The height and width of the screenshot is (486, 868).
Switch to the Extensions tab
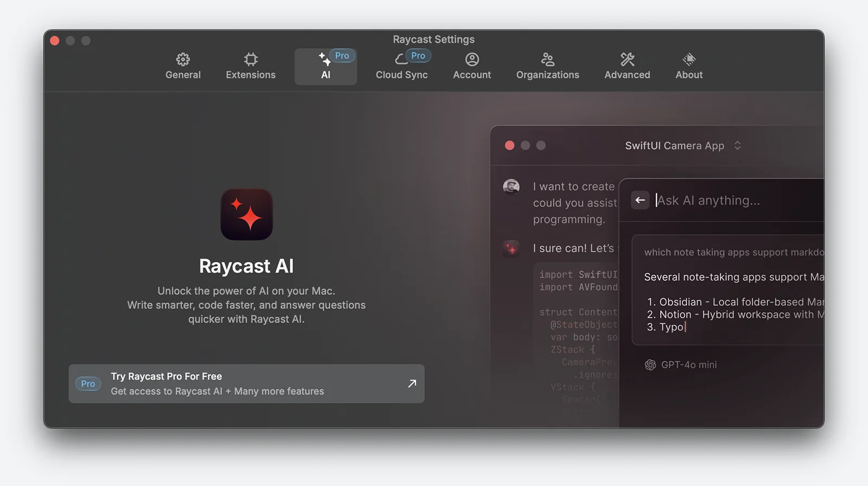point(251,66)
